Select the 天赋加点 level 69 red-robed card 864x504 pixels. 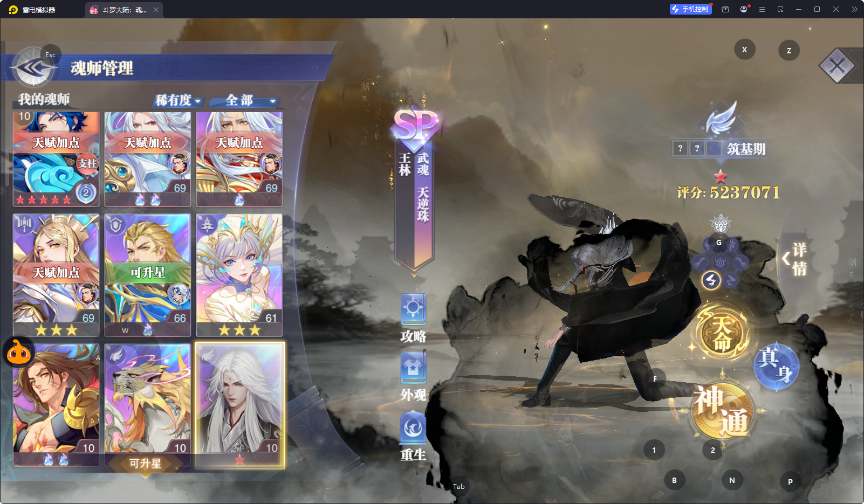click(x=239, y=159)
